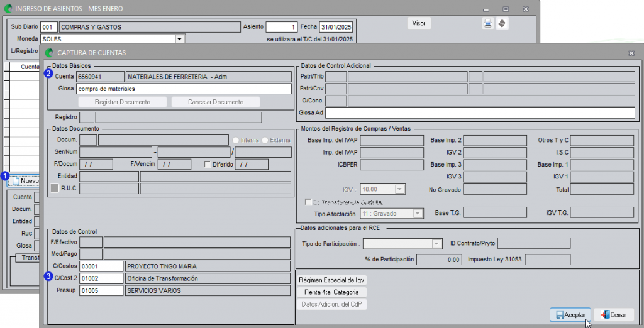Click the ICBPER amount field
The image size is (644, 328).
point(392,165)
